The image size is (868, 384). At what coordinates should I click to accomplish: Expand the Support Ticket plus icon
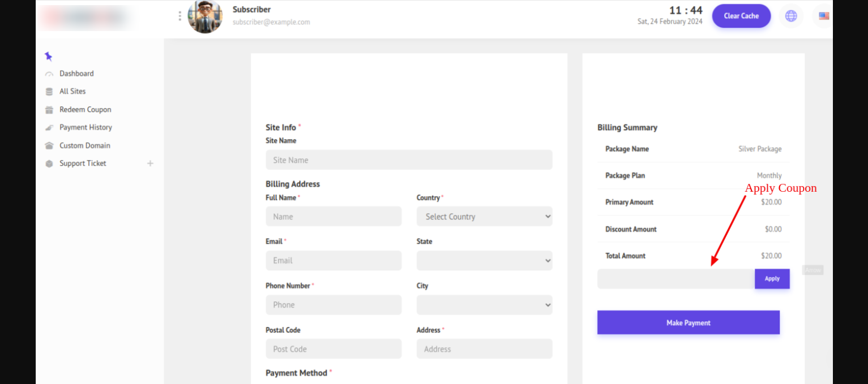150,163
